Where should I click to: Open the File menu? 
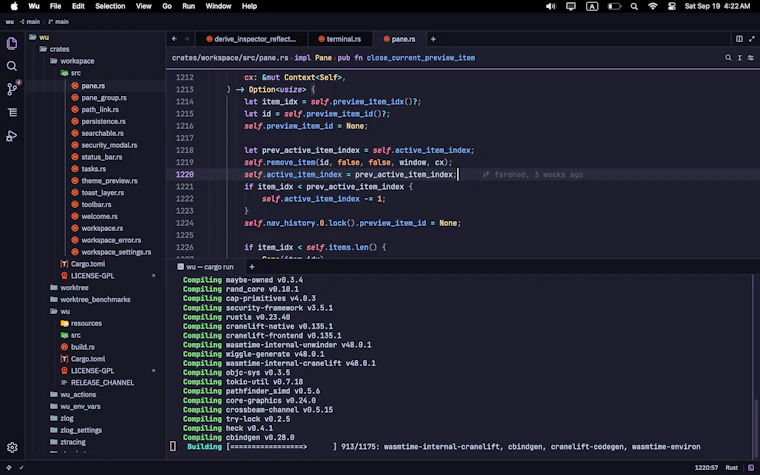pyautogui.click(x=55, y=6)
